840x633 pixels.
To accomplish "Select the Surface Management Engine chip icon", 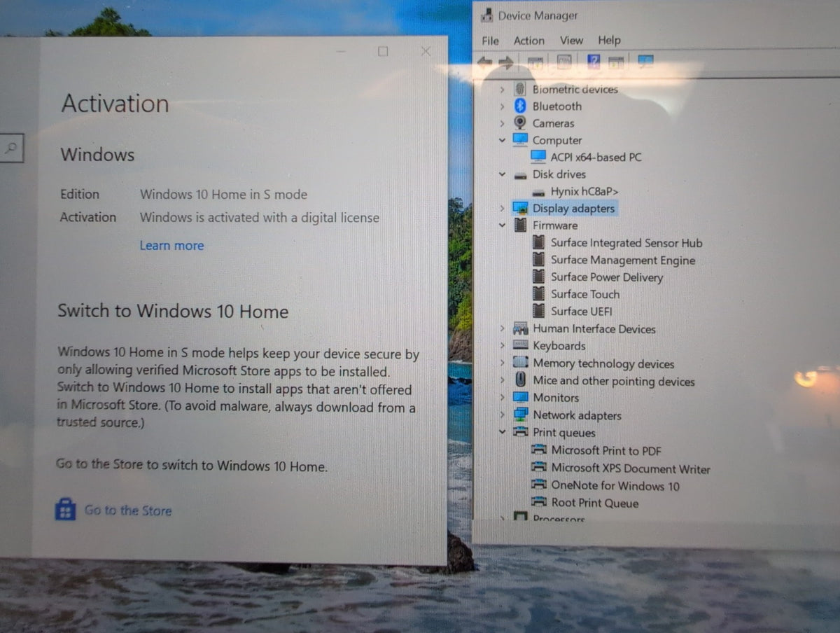I will [538, 259].
